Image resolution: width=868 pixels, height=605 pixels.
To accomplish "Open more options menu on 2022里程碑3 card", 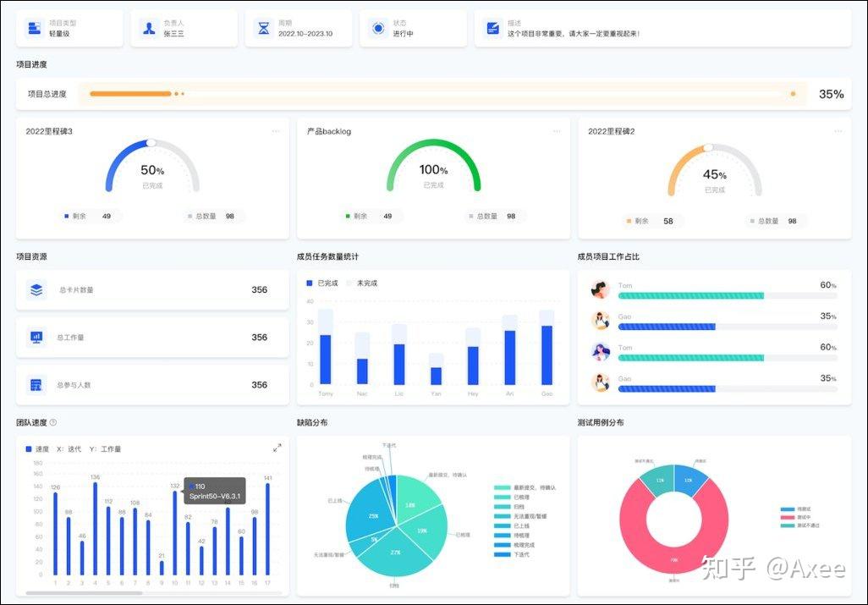I will (276, 131).
